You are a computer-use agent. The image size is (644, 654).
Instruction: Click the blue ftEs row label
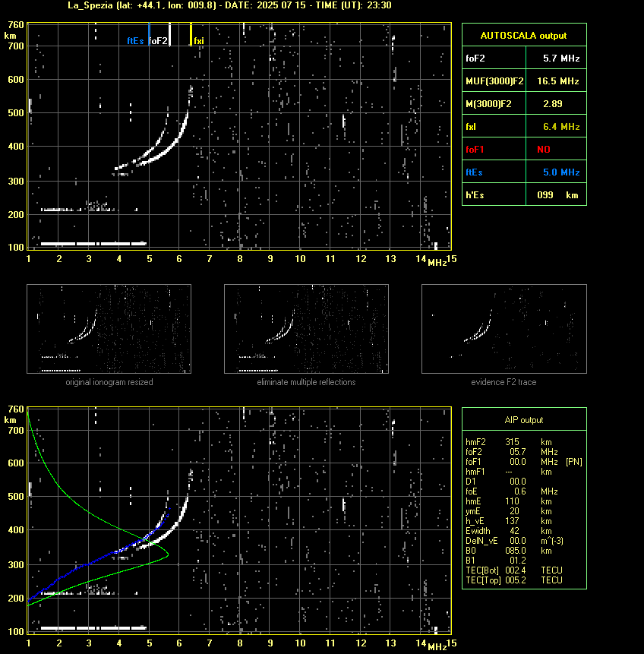point(474,172)
